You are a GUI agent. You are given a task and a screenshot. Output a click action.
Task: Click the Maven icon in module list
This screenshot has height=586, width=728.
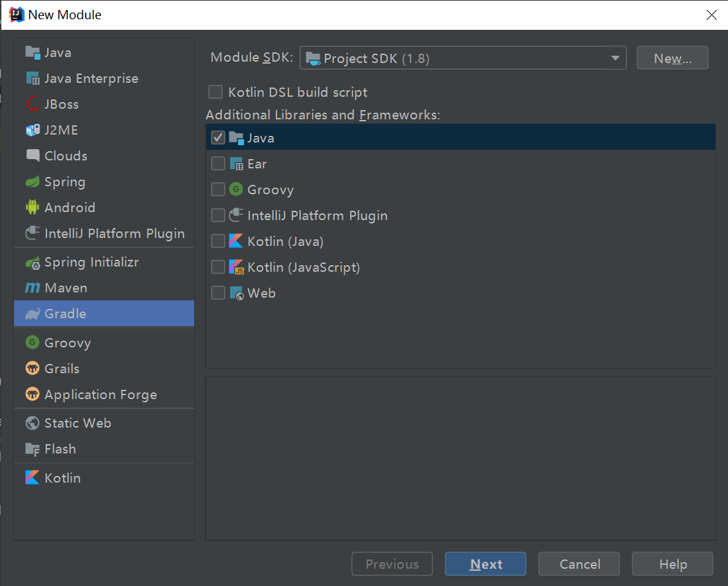point(32,288)
